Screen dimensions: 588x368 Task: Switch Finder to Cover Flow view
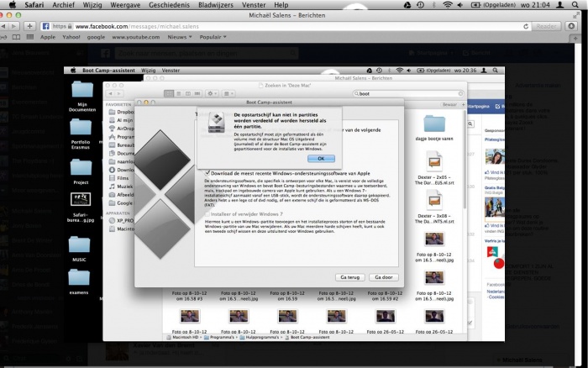(x=197, y=93)
